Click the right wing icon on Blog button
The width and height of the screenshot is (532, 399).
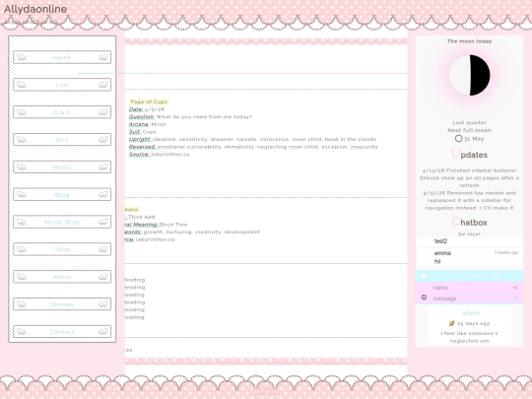pyautogui.click(x=103, y=195)
